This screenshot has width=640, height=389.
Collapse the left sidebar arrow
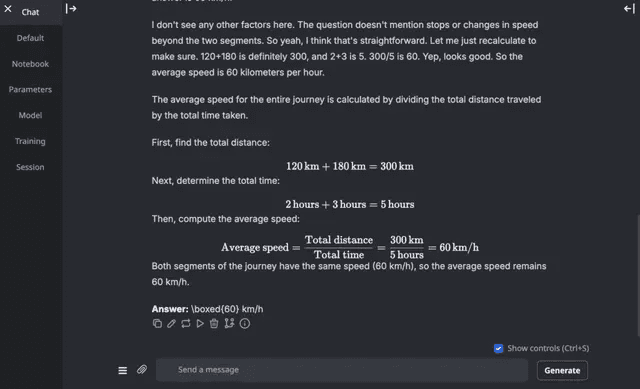click(71, 9)
